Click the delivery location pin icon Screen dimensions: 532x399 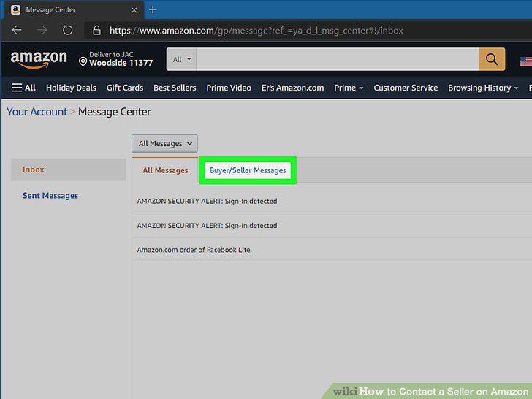pyautogui.click(x=83, y=61)
